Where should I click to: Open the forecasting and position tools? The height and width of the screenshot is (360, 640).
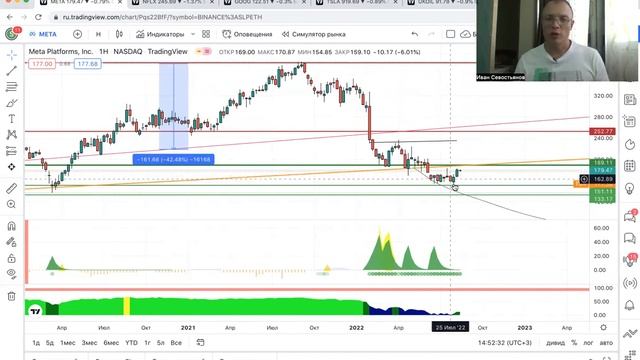[11, 151]
